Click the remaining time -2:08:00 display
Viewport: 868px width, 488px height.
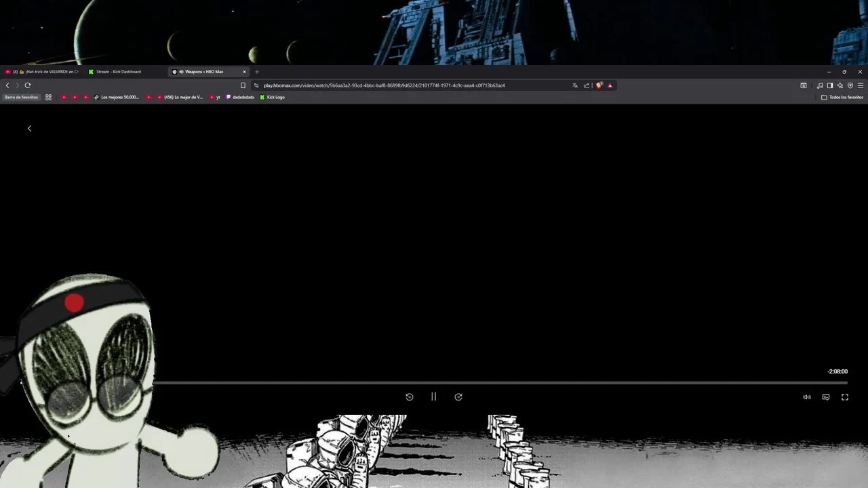[837, 371]
